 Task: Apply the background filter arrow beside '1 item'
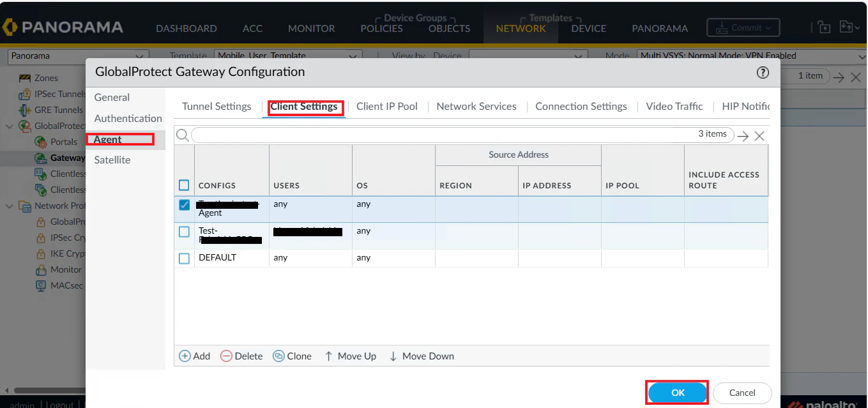[839, 77]
